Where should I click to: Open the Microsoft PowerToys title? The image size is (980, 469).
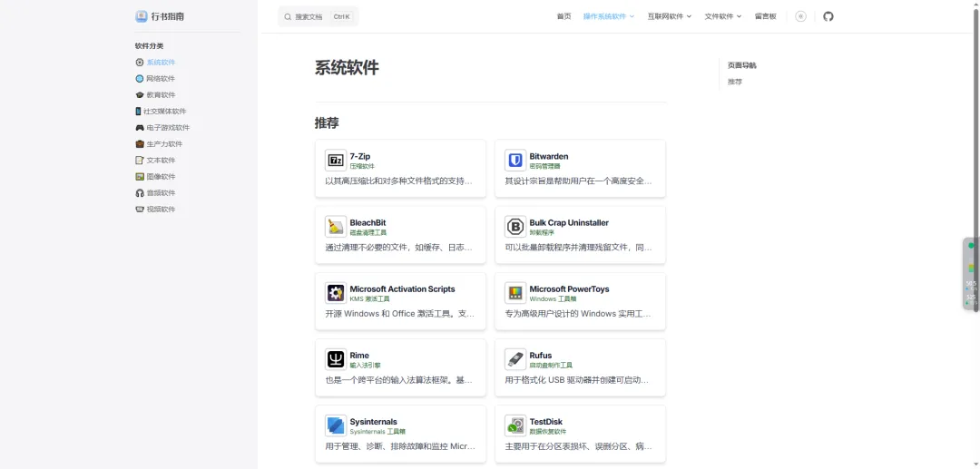click(569, 288)
